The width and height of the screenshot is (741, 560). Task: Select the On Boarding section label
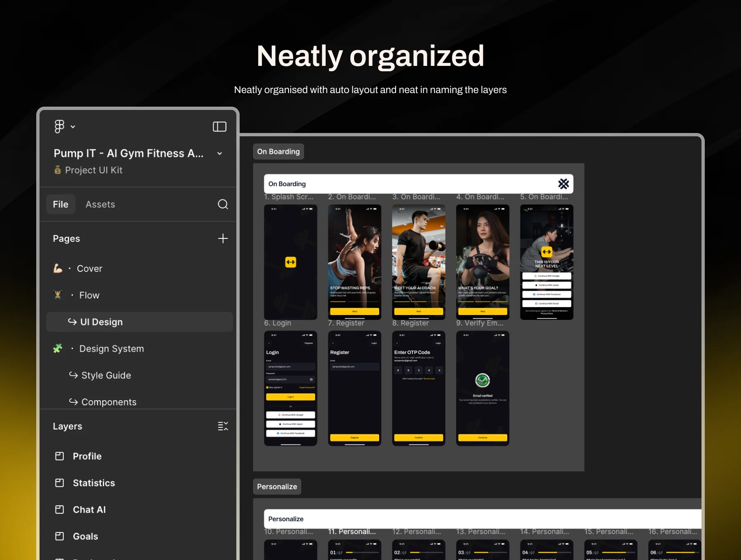(278, 152)
